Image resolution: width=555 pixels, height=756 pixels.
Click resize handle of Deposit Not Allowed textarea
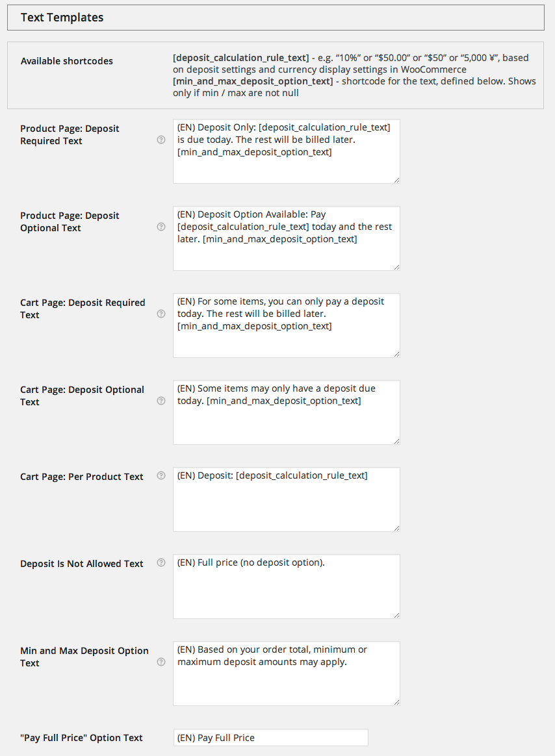[396, 615]
